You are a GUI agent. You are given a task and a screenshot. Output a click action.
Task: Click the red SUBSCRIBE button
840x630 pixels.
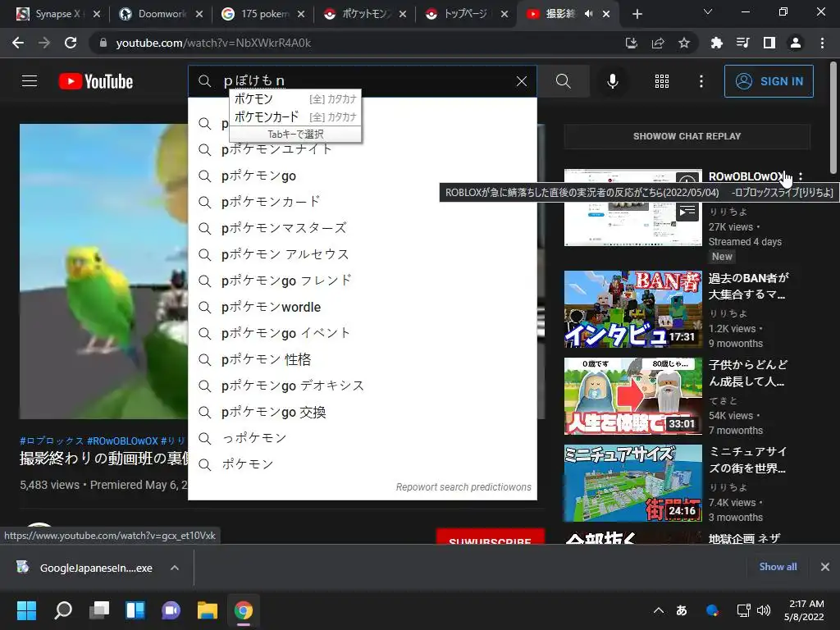pyautogui.click(x=491, y=536)
